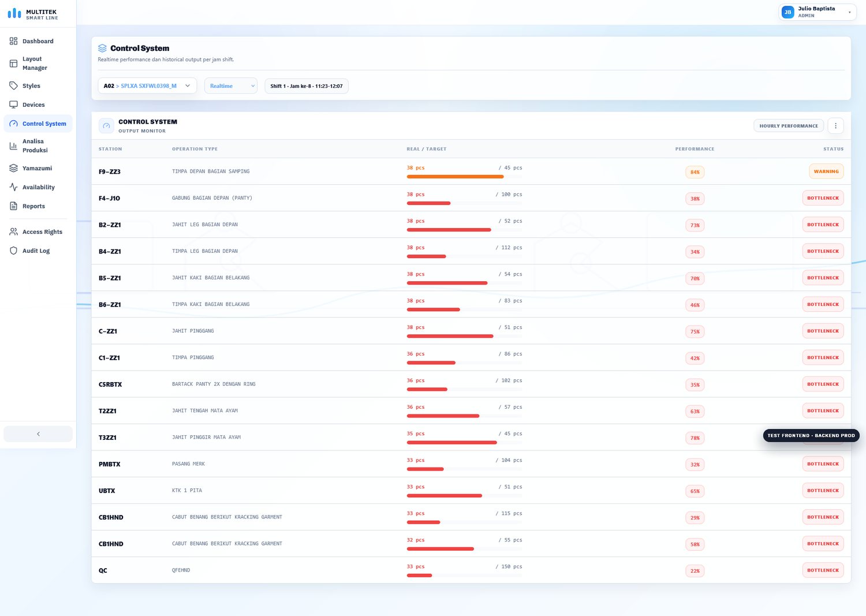Screen dimensions: 866x616
Task: Click the 'PASANG MERK' operation text
Action: [188, 464]
